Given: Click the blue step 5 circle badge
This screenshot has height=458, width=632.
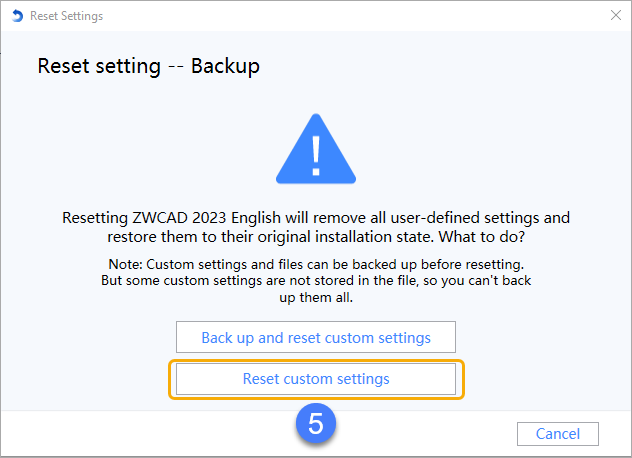Looking at the screenshot, I should [316, 423].
